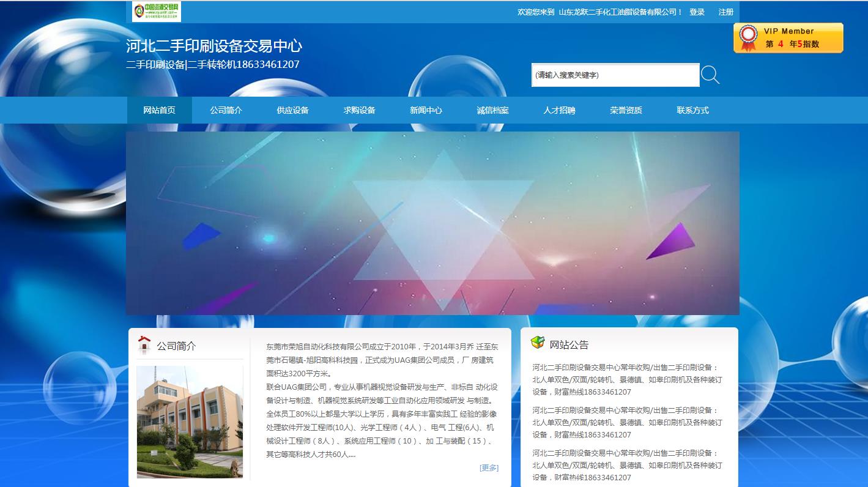Open 诚信档案 in the navigation bar
Image resolution: width=868 pixels, height=487 pixels.
(x=493, y=110)
